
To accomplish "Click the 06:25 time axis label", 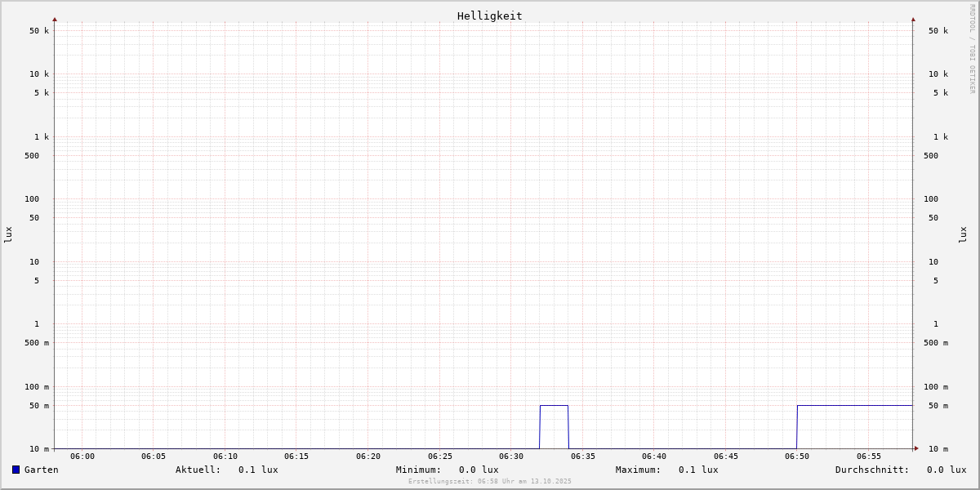I will [x=440, y=457].
